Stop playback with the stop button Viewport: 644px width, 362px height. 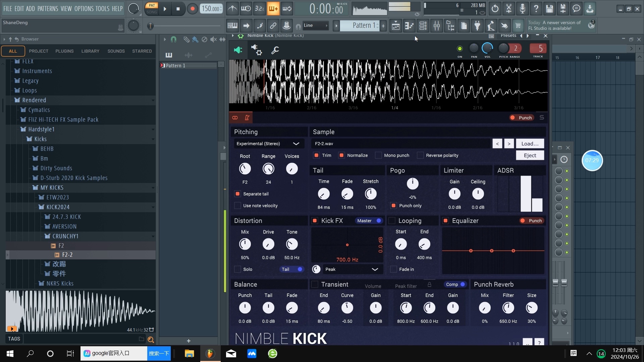pos(178,9)
